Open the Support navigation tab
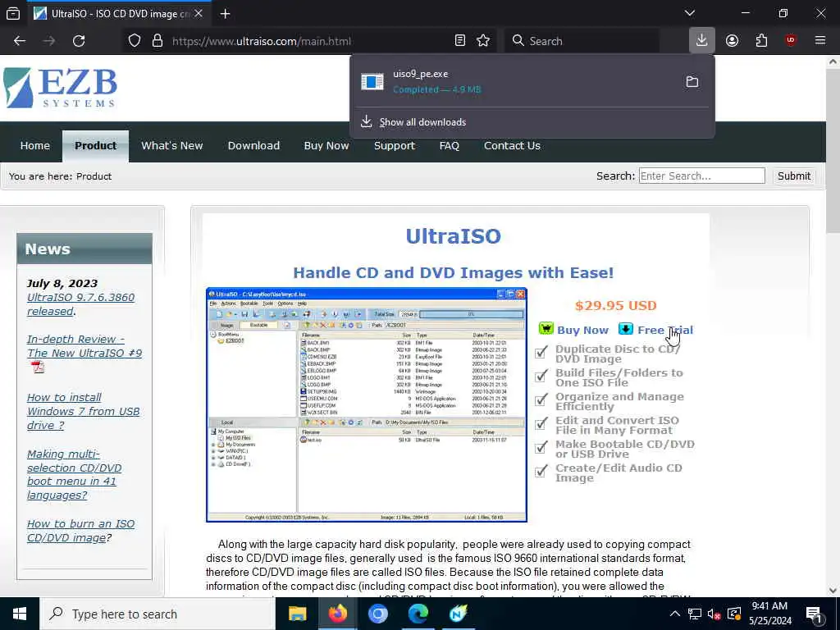The width and height of the screenshot is (840, 630). pyautogui.click(x=395, y=146)
